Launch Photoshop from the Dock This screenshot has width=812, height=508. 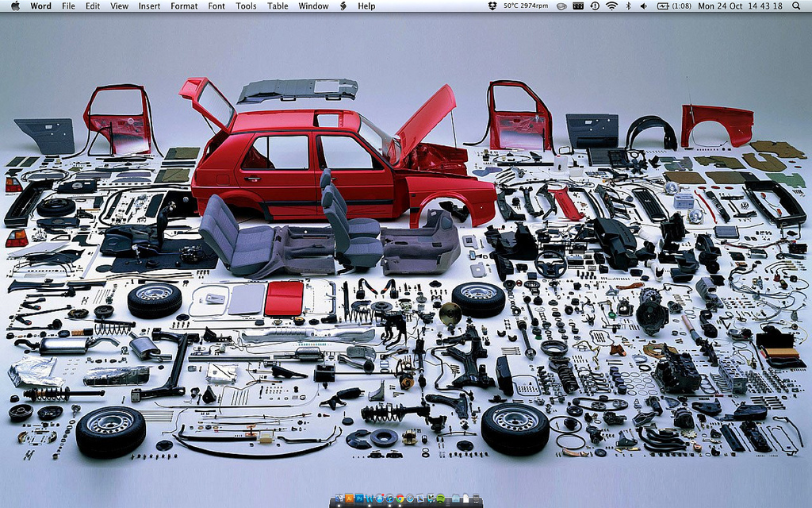click(359, 498)
